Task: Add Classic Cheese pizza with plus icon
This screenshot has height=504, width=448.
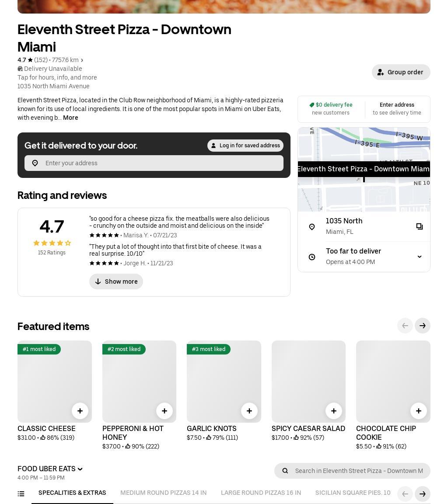Action: [80, 411]
